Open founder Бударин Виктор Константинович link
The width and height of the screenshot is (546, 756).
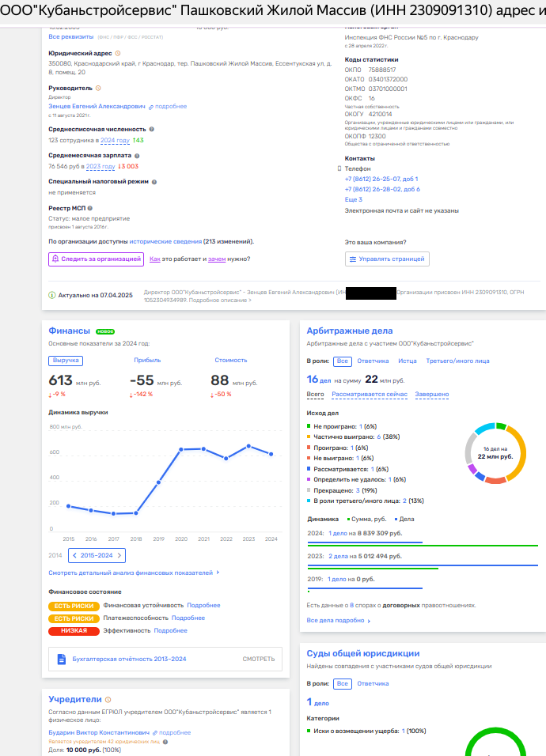pyautogui.click(x=99, y=733)
